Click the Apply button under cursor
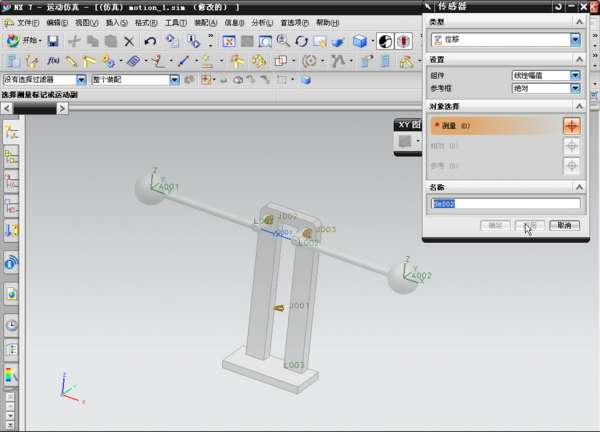The image size is (600, 432). [x=530, y=225]
